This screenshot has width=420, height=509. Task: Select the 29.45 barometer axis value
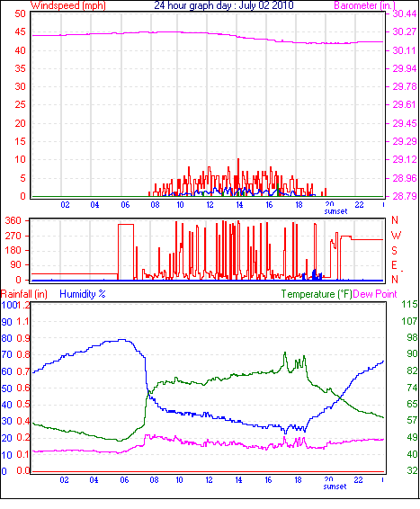[405, 123]
